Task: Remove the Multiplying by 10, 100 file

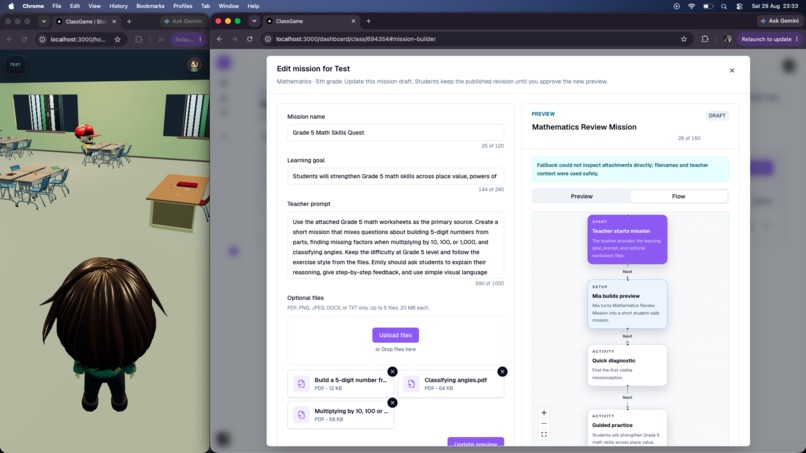Action: click(x=392, y=403)
